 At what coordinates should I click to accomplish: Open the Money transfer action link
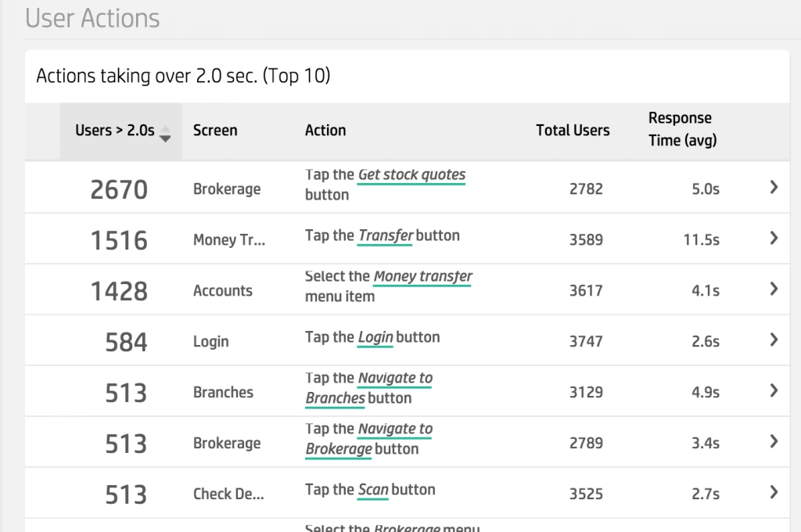tap(422, 276)
